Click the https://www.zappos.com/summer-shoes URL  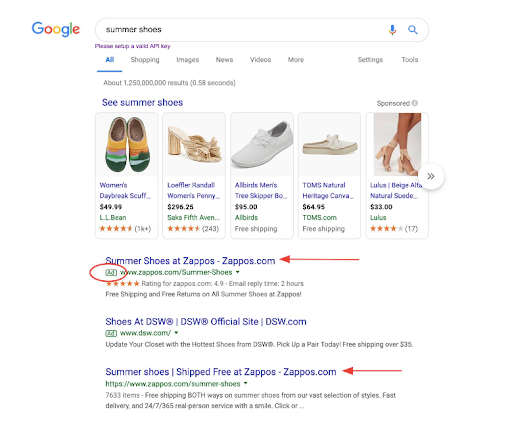pos(173,384)
